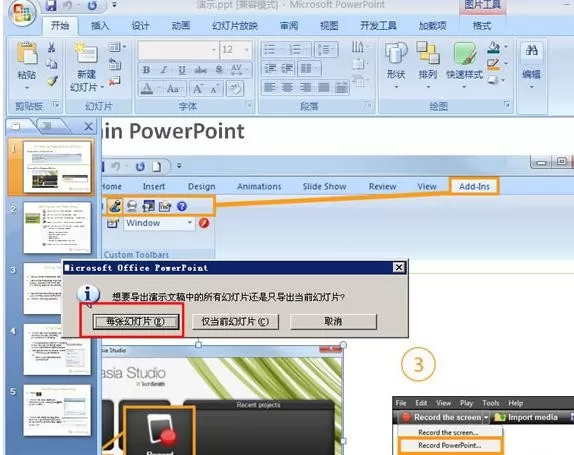
Task: Open the Font group dialog launcher
Action: coord(249,105)
